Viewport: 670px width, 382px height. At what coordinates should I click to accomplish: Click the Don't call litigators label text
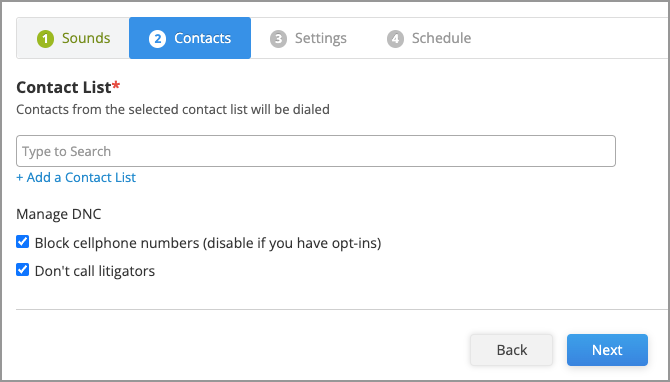(95, 271)
